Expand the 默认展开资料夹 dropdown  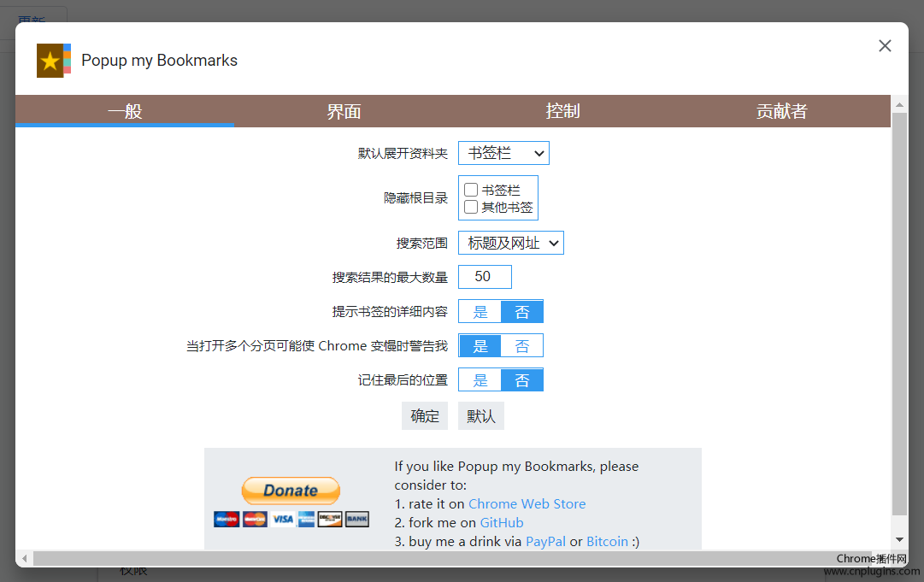tap(503, 153)
